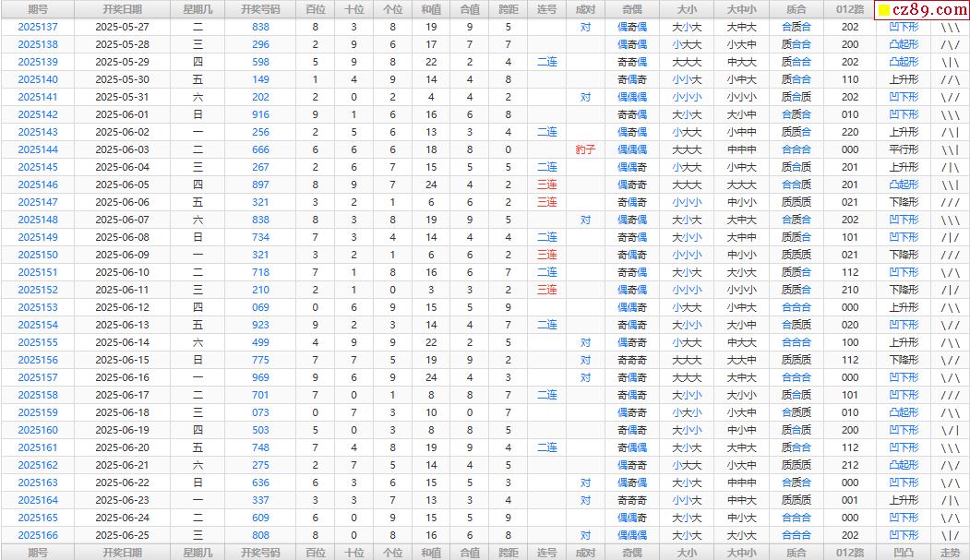Select date cell 2025-05-27
This screenshot has width=970, height=560.
[123, 27]
